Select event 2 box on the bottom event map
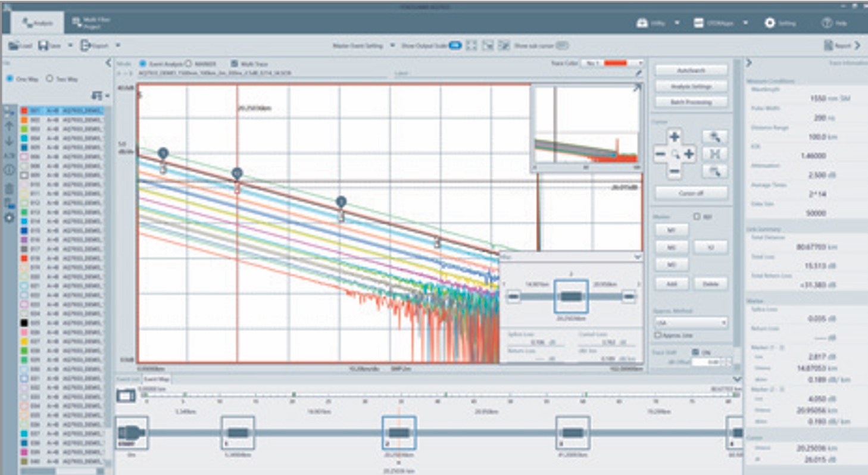This screenshot has width=868, height=475. point(399,433)
